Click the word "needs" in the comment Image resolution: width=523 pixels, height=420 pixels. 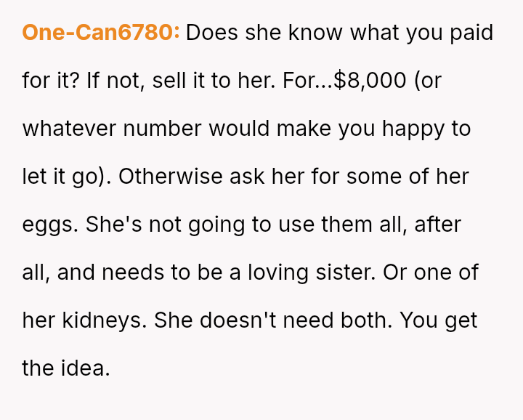click(x=131, y=272)
